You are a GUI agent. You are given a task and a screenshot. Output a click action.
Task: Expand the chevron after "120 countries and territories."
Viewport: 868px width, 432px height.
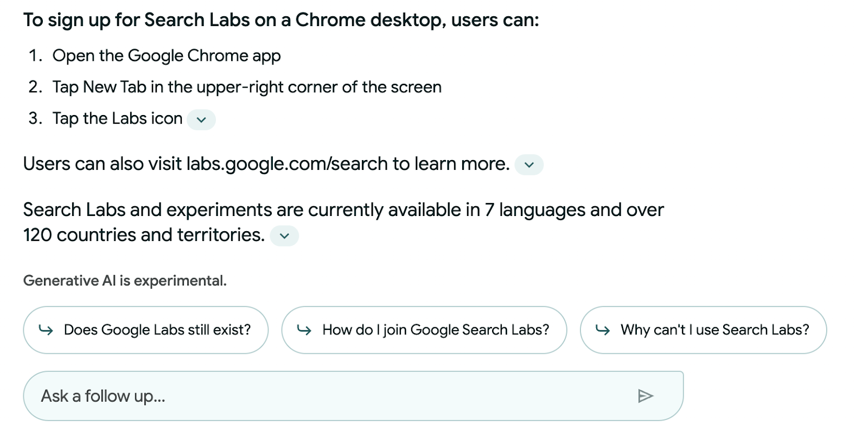click(x=284, y=236)
